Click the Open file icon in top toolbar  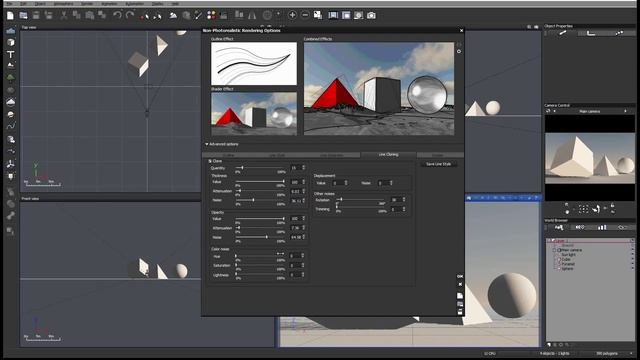pyautogui.click(x=23, y=16)
